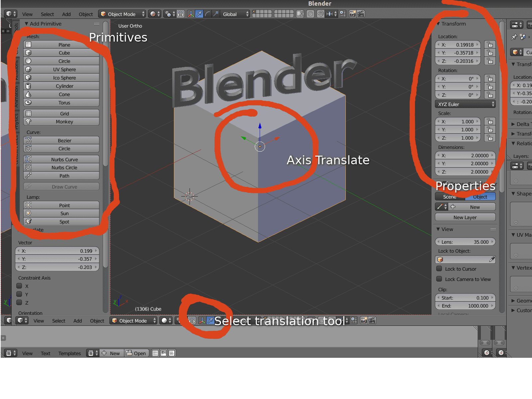532x399 pixels.
Task: Click the Clip Start 0.100 slider
Action: [x=465, y=298]
